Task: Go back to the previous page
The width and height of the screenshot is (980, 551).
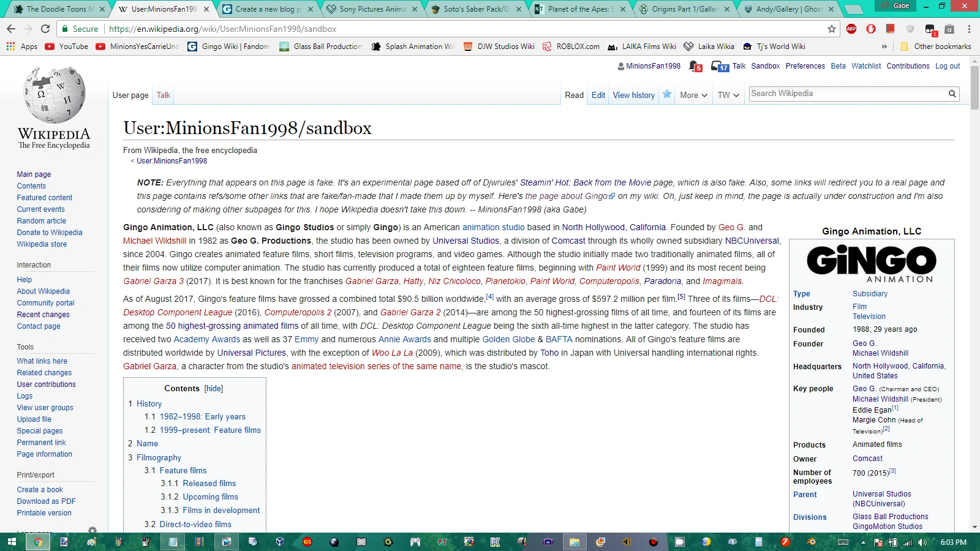Action: pos(11,29)
